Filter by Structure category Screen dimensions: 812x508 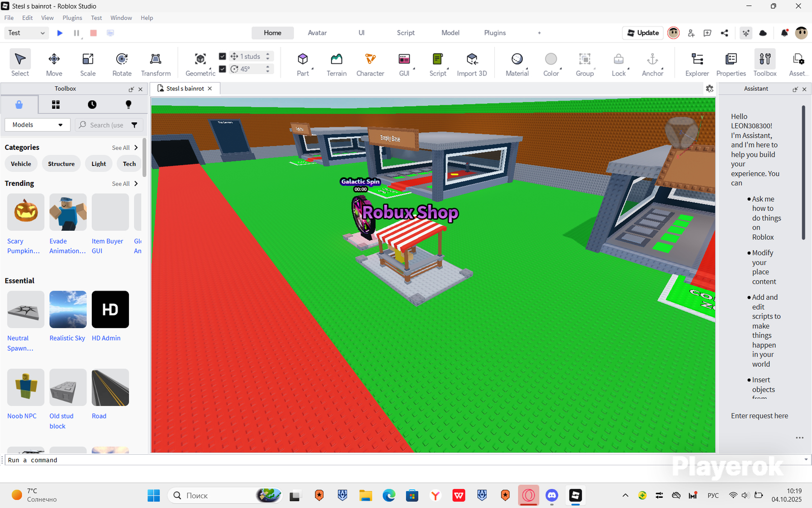click(61, 164)
